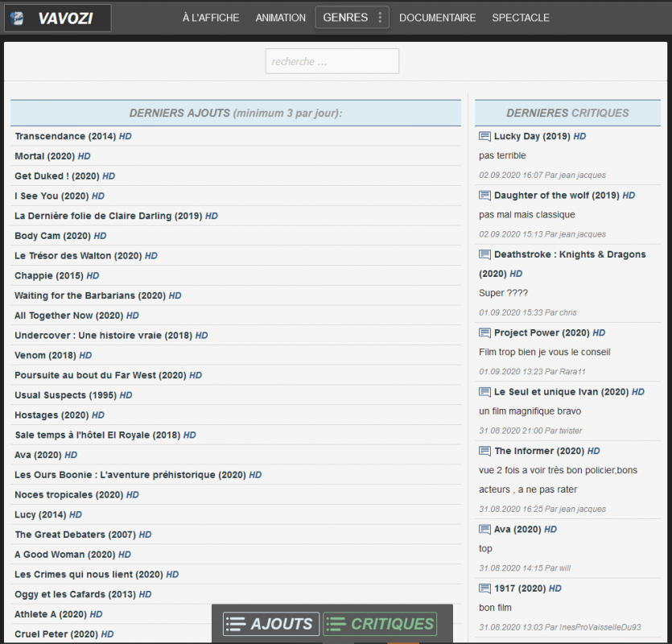This screenshot has width=672, height=644.
Task: Open A Good Woman (2020)
Action: pos(73,555)
